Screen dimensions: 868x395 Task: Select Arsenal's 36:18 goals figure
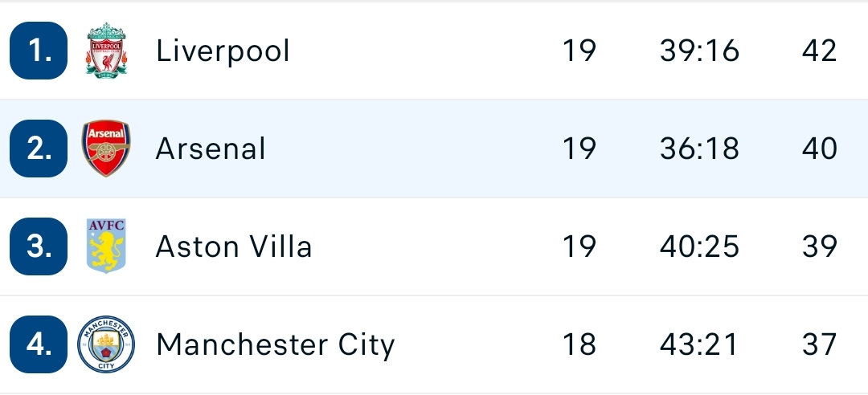click(700, 149)
